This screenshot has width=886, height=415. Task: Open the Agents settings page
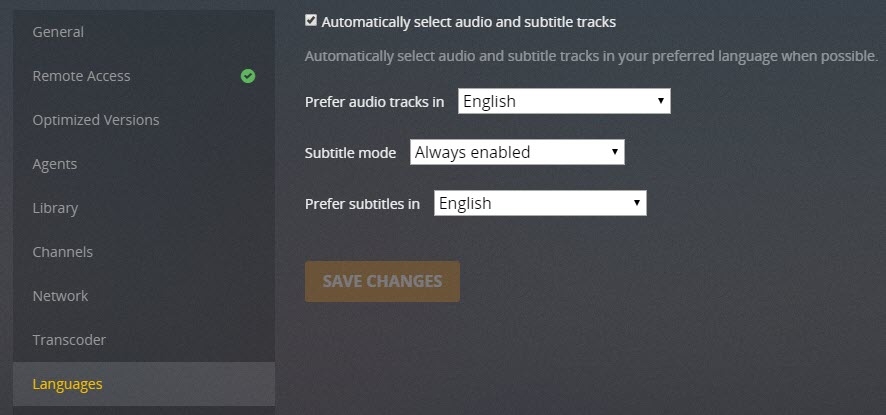tap(55, 164)
